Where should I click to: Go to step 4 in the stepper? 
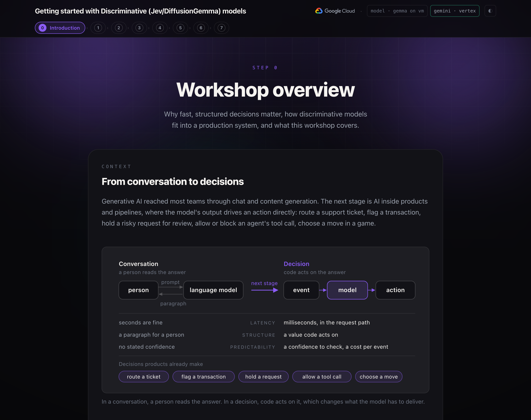pos(160,28)
